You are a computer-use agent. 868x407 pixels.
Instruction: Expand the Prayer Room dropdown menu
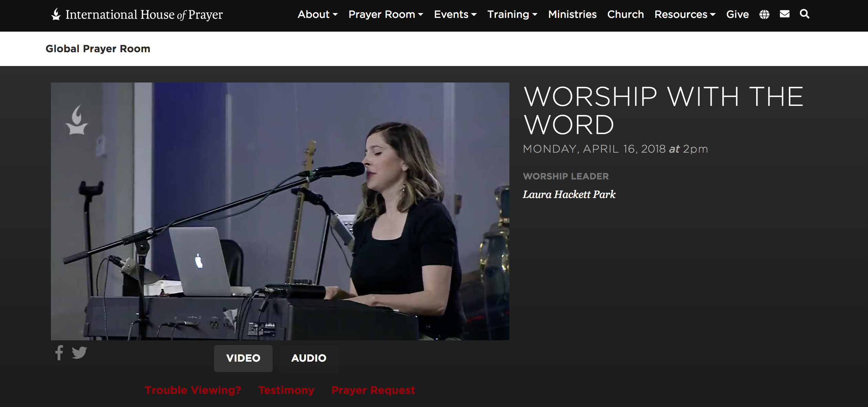click(x=386, y=14)
